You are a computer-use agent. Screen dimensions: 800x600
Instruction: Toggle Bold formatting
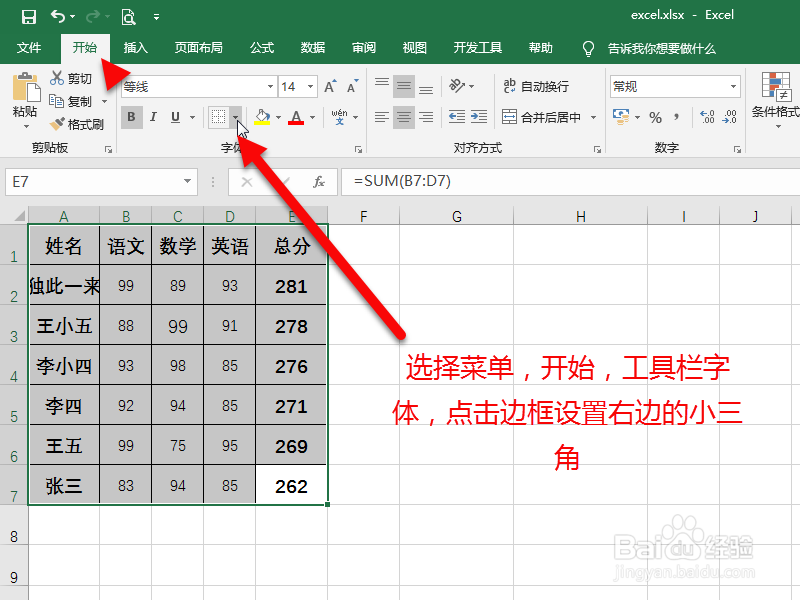point(131,117)
